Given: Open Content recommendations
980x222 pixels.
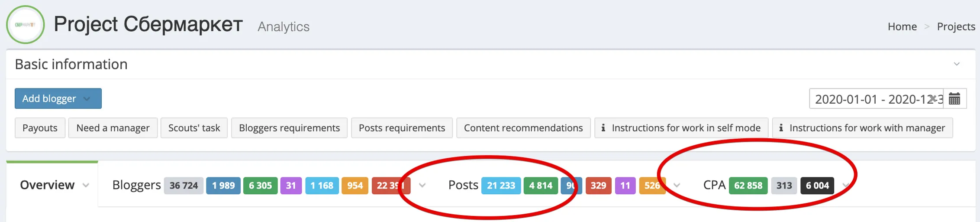Looking at the screenshot, I should coord(523,128).
